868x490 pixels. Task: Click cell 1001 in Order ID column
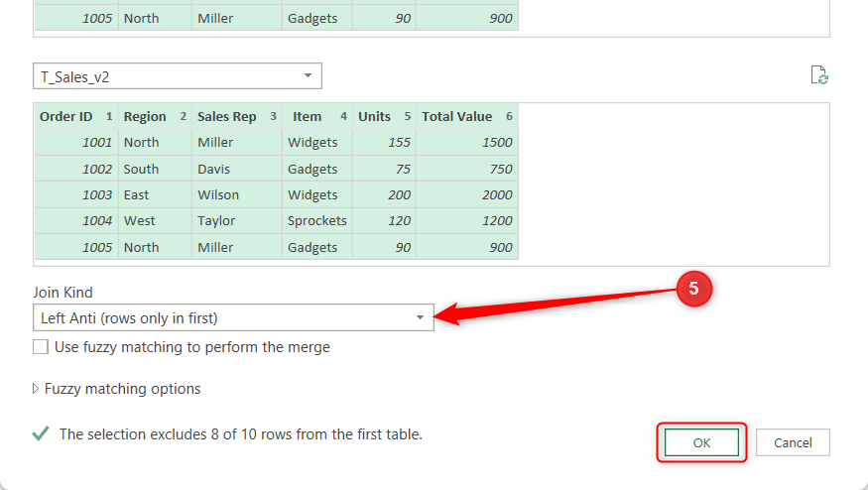[76, 142]
